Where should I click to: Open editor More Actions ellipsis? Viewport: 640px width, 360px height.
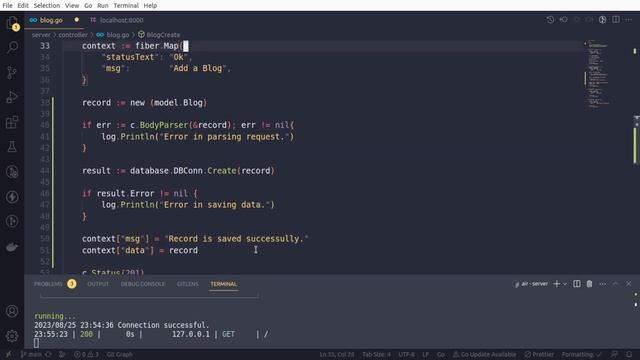click(x=629, y=20)
